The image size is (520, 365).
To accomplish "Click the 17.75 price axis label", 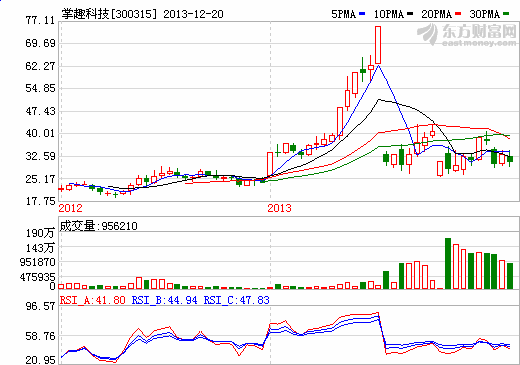I will click(x=40, y=201).
